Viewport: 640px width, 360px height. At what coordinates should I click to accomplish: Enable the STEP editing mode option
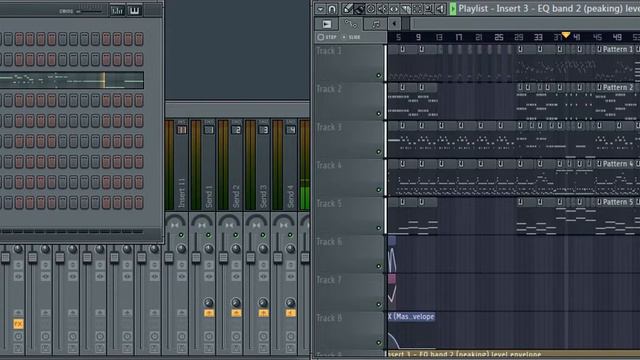(x=327, y=37)
